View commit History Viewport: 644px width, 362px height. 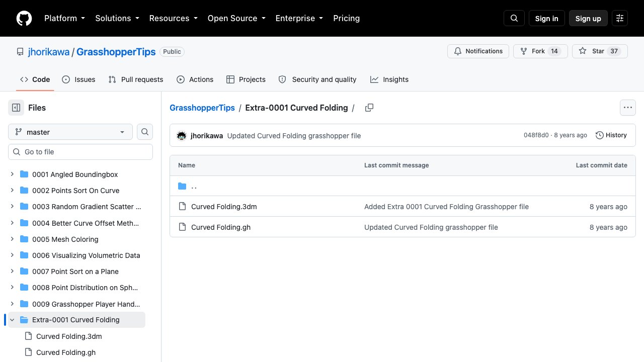[x=611, y=135]
